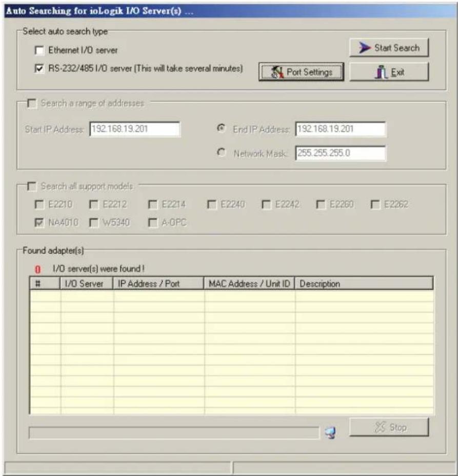Check the E2260 model checkbox

[321, 204]
